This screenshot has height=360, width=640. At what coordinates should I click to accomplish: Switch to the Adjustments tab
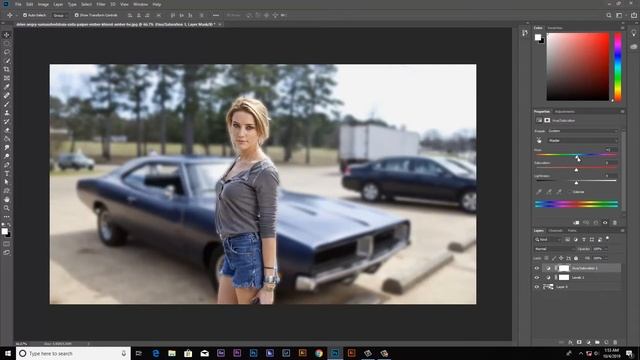[565, 111]
